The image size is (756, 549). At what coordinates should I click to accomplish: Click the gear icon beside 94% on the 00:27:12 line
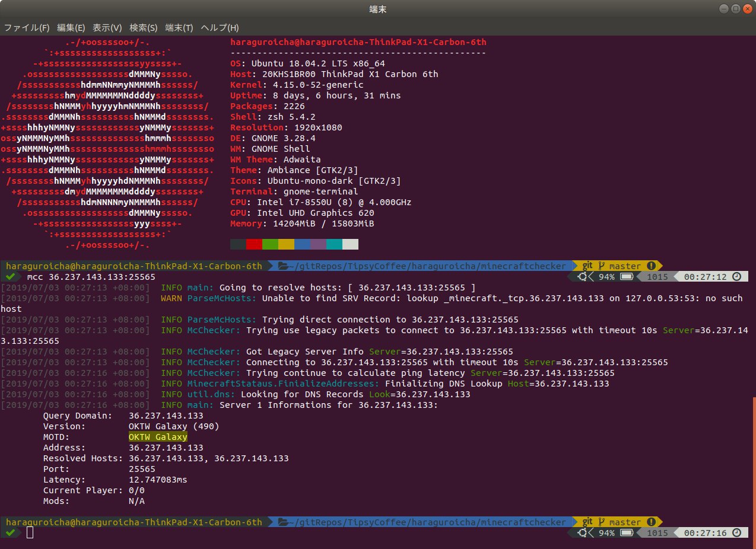tap(583, 277)
